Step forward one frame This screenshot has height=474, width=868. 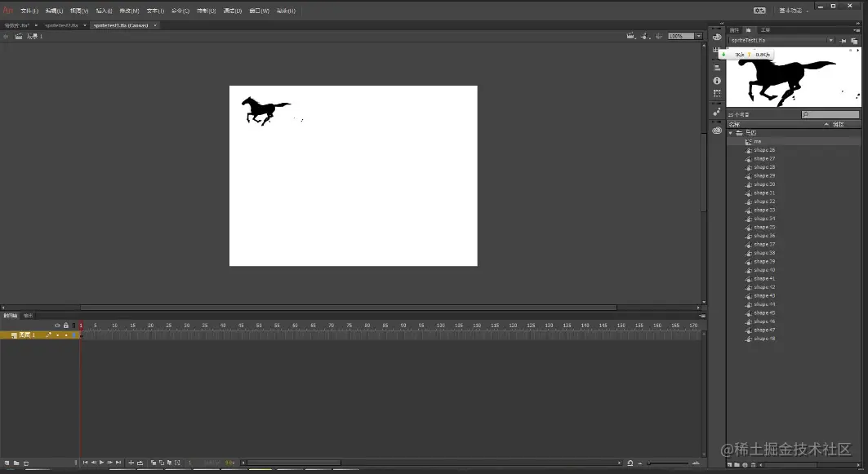(110, 463)
